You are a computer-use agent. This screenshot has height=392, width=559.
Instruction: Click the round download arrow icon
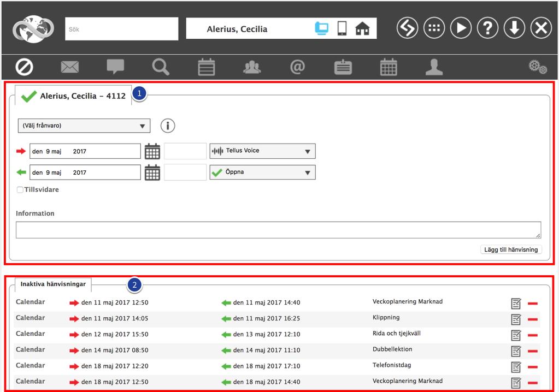[514, 28]
